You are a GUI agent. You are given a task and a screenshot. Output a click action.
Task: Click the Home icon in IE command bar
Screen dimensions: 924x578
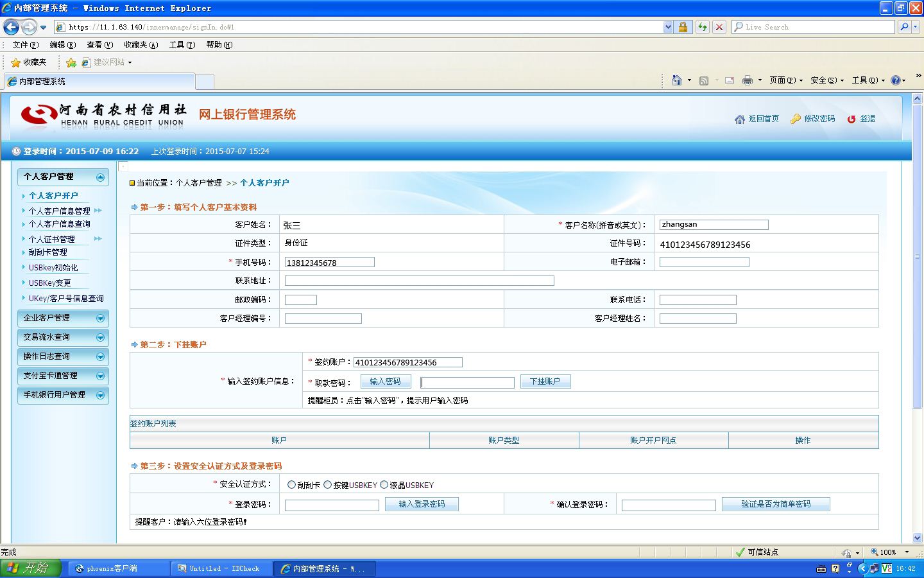pos(676,80)
